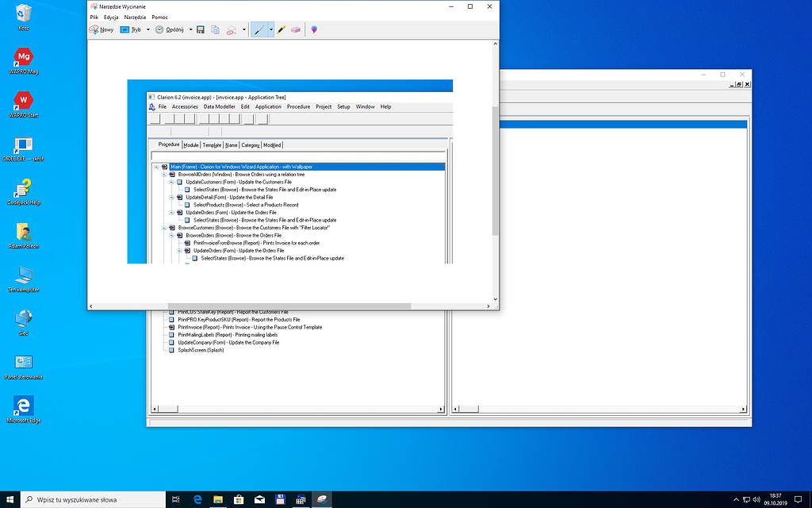Click the Clarion hand icon beside File menu
Screen dimensions: 812x508
pos(152,106)
